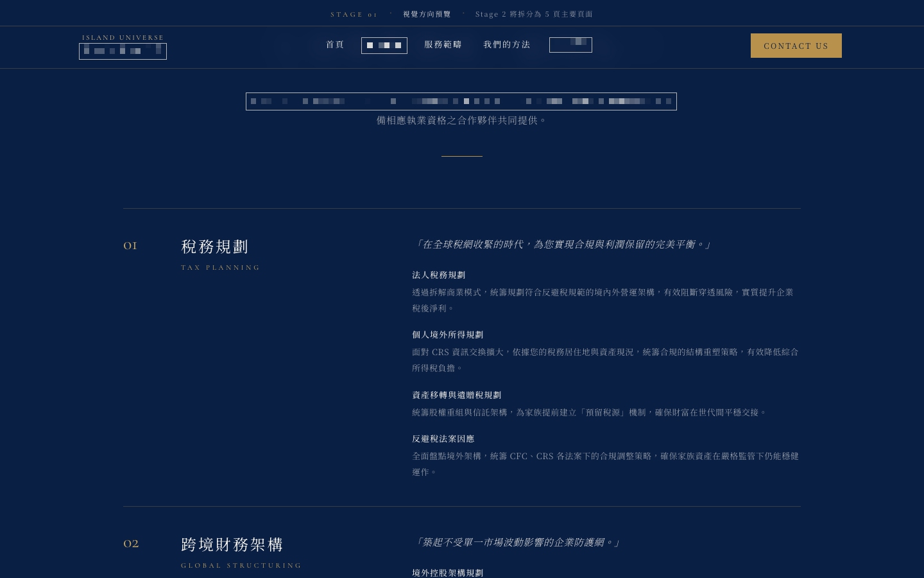
Task: Click the 境外控股架構規劃 subheading
Action: (x=448, y=573)
